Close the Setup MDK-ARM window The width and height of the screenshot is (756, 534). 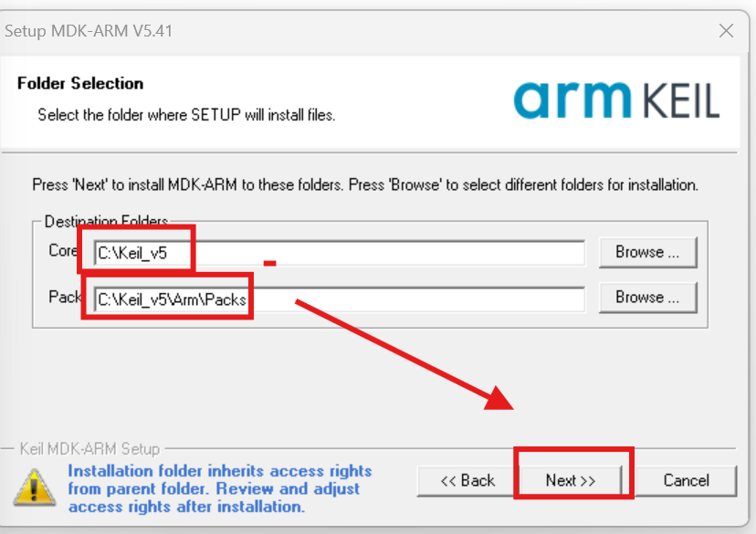(x=726, y=31)
